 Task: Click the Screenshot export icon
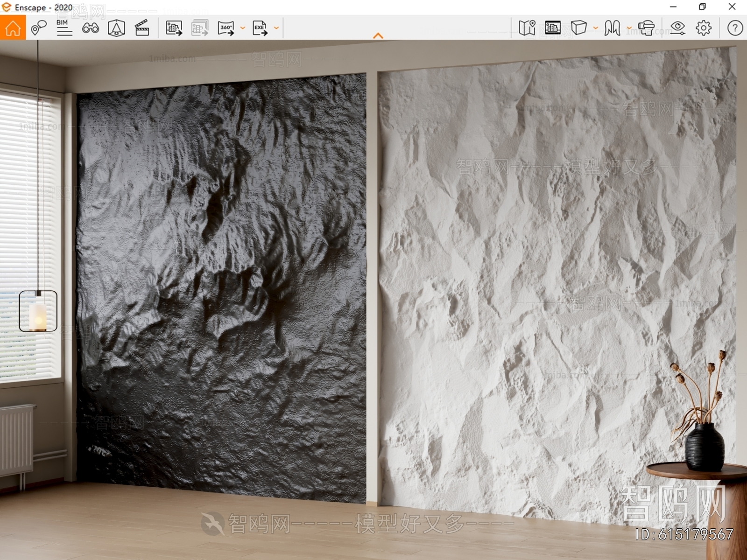[174, 28]
